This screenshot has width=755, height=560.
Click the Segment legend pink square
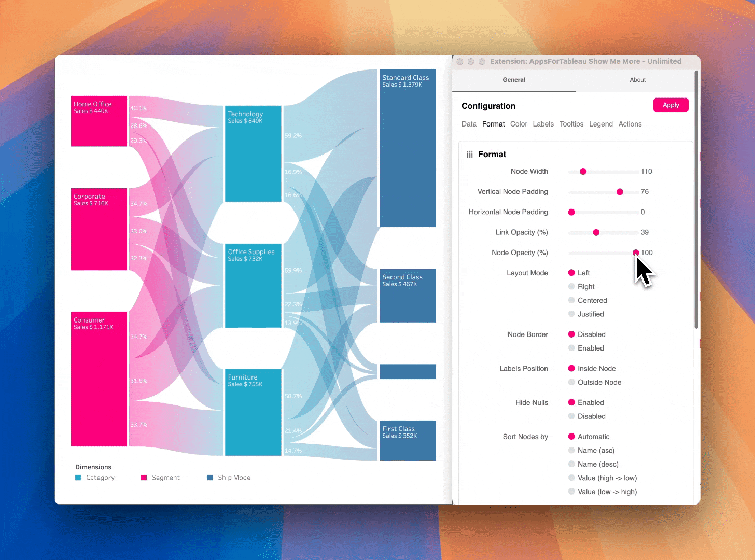click(x=144, y=478)
